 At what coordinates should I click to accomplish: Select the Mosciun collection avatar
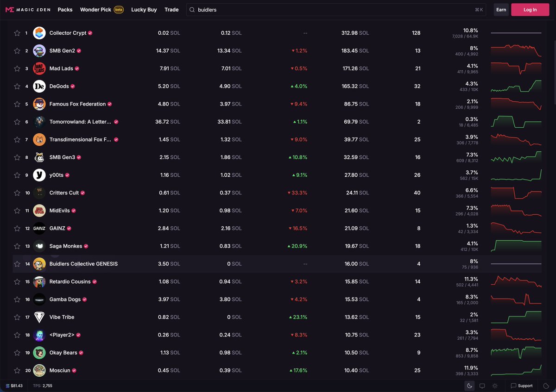click(x=39, y=370)
